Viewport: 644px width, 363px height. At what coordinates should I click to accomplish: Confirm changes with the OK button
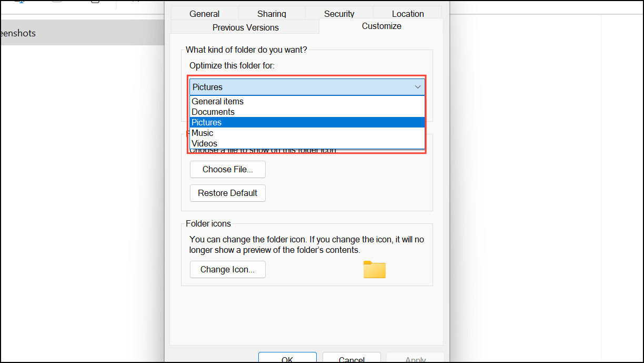tap(287, 359)
